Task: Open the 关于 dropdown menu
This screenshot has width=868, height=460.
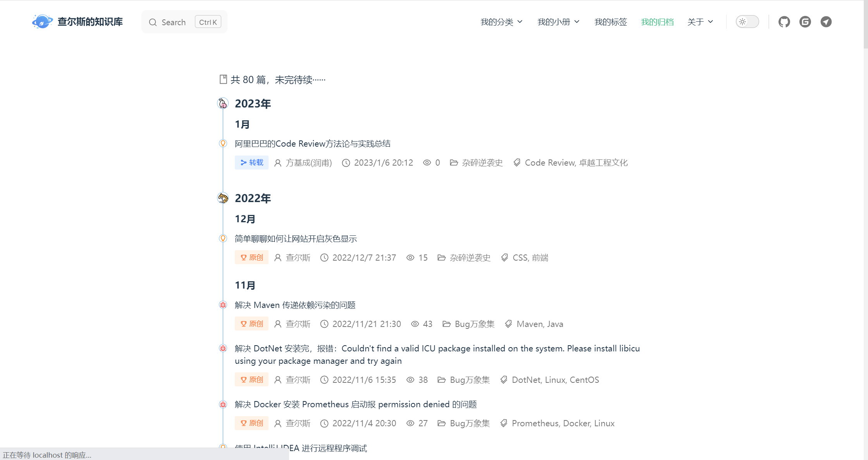Action: [700, 22]
